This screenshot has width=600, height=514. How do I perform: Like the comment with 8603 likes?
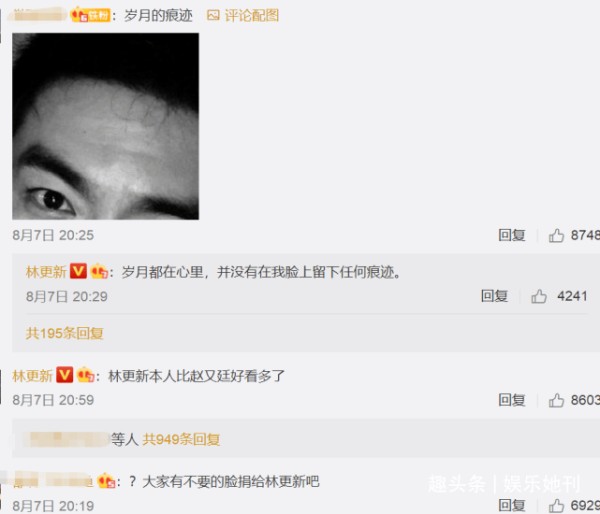click(556, 400)
